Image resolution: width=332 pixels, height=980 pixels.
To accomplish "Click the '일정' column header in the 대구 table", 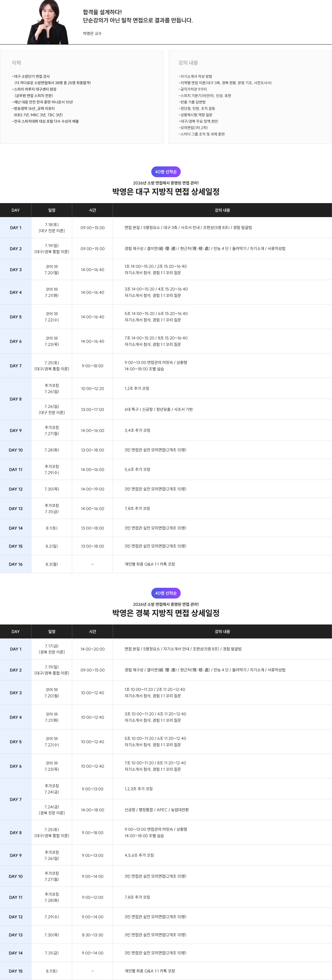I will click(52, 210).
